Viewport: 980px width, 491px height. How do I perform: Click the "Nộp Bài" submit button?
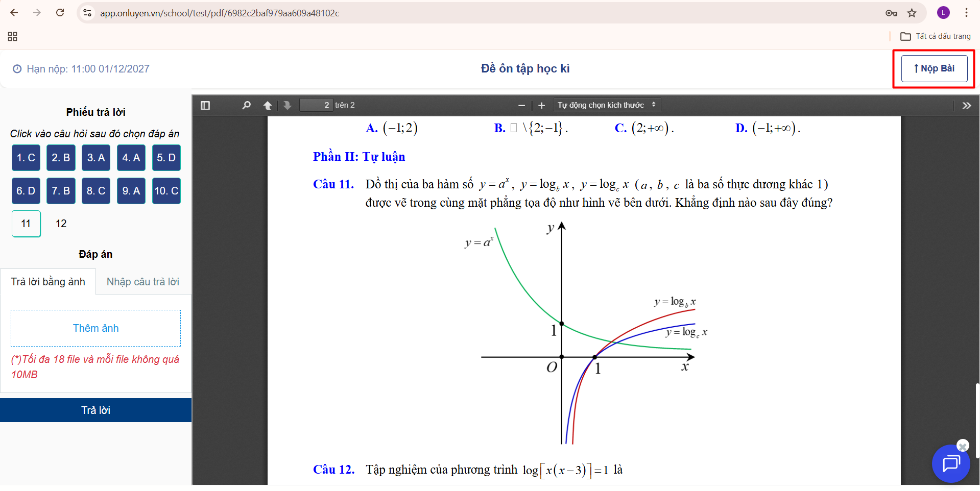coord(934,68)
